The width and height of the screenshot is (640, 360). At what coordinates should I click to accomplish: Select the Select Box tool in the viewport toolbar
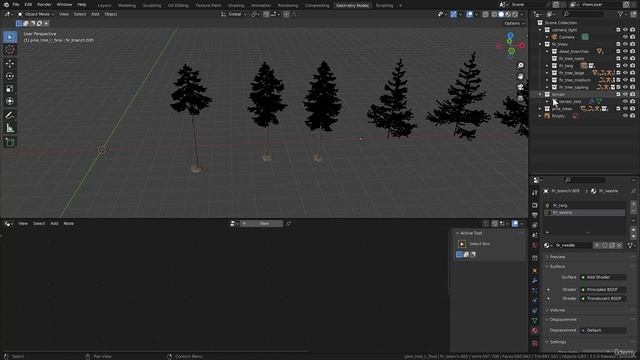10,37
